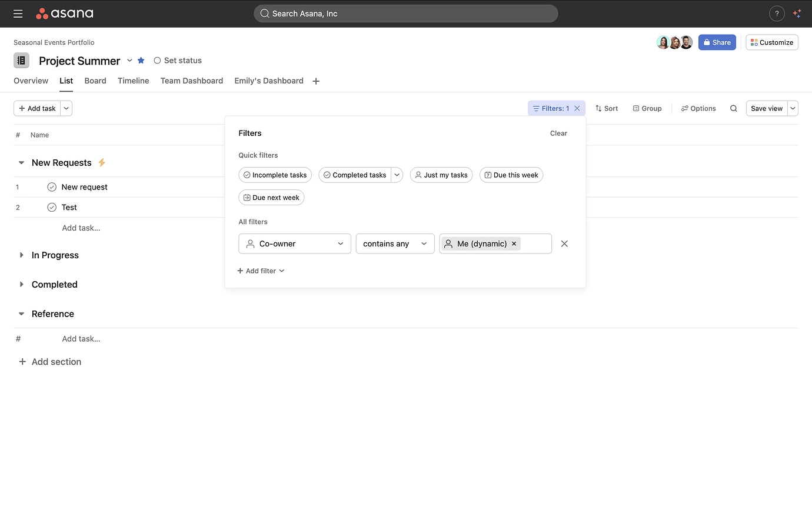The height and width of the screenshot is (507, 812).
Task: Toggle the Incomplete tasks quick filter
Action: coord(275,175)
